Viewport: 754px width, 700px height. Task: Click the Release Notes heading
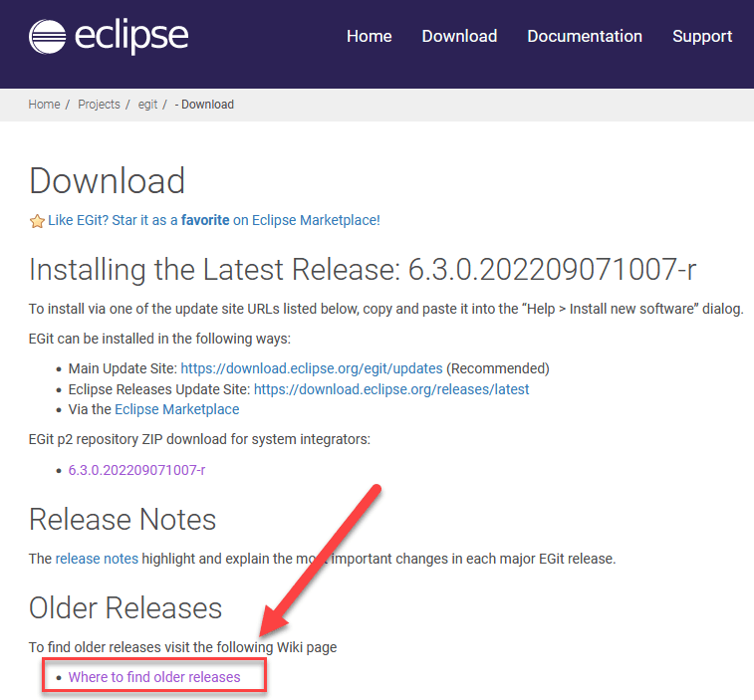click(x=123, y=519)
